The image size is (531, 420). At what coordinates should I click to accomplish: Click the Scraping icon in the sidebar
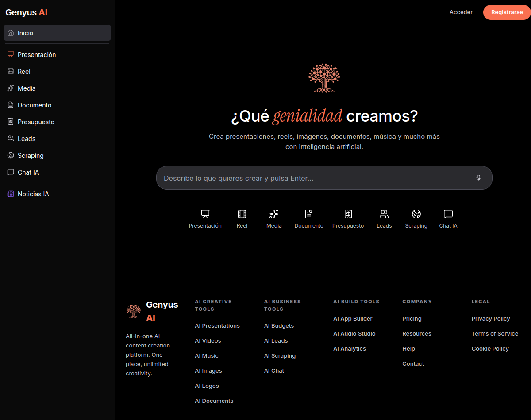click(11, 156)
